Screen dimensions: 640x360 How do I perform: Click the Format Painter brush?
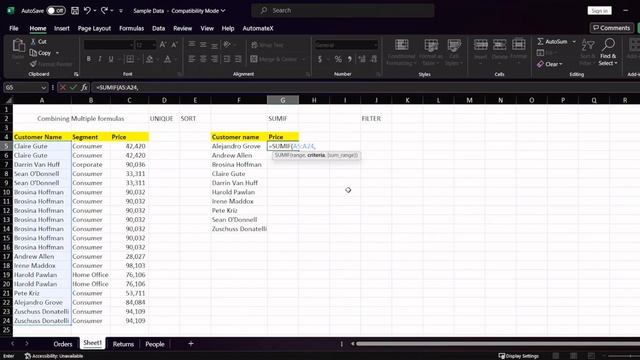[x=51, y=64]
